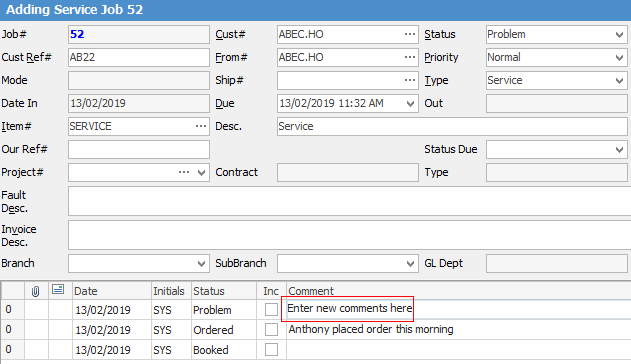Tick the Inc checkbox in Booked row
The image size is (631, 364).
pyautogui.click(x=271, y=349)
